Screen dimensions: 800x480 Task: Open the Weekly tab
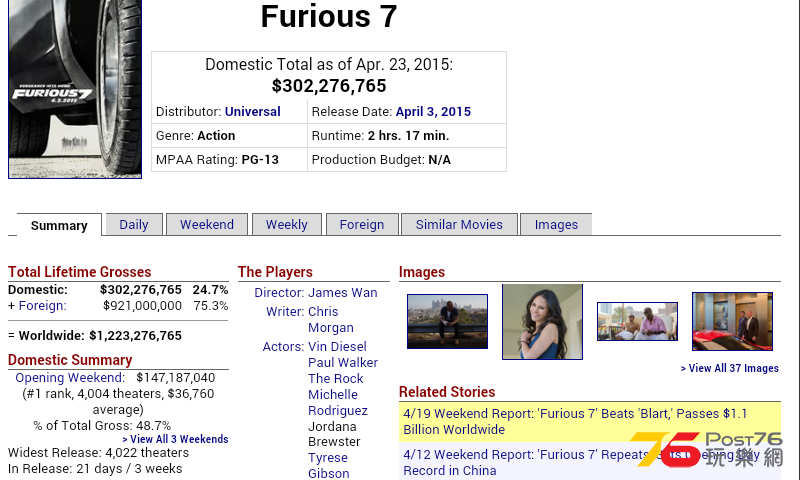(x=287, y=225)
